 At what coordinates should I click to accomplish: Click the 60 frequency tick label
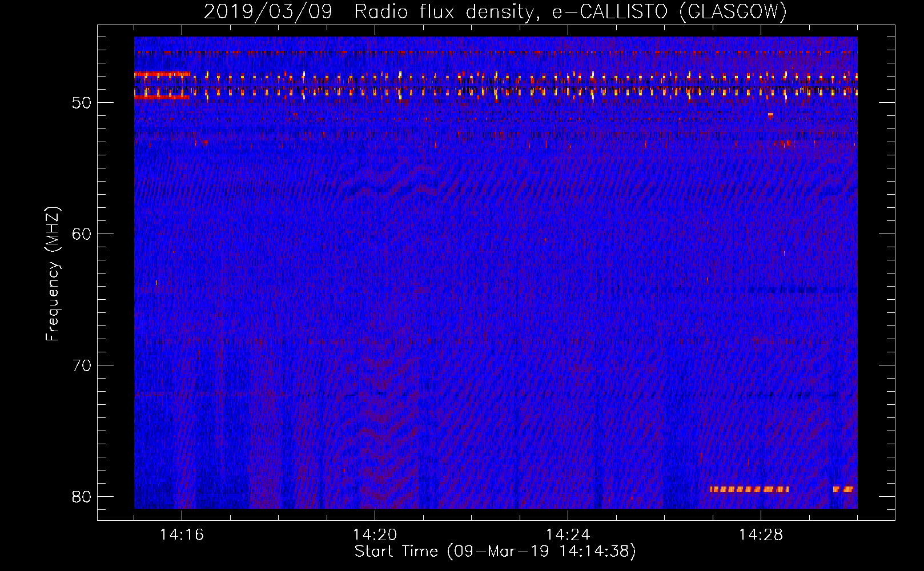(x=82, y=234)
